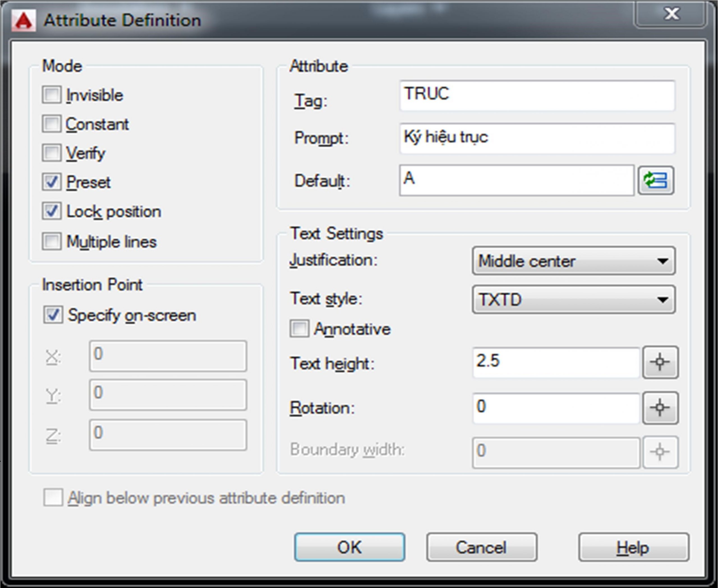Click the AutoCAD logo in title bar
The width and height of the screenshot is (718, 588).
coord(23,20)
